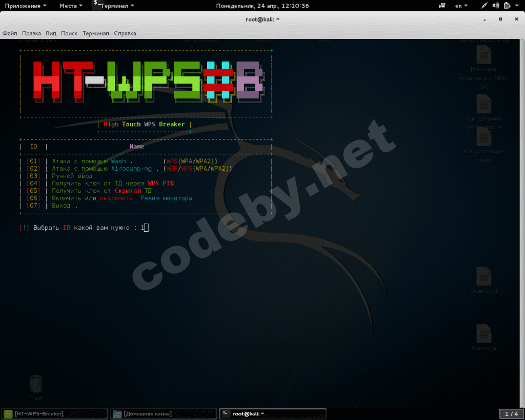Open the en keyboard layout dropdown

[x=461, y=6]
